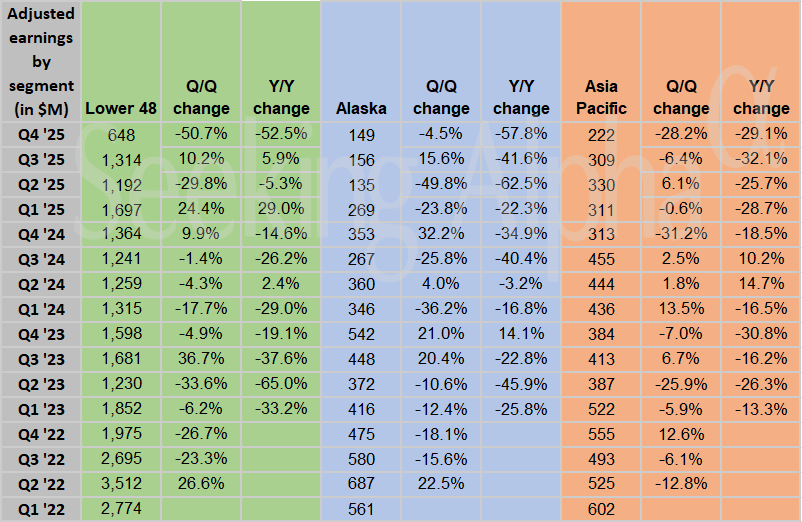Click the Lower 48 column header

pyautogui.click(x=120, y=108)
